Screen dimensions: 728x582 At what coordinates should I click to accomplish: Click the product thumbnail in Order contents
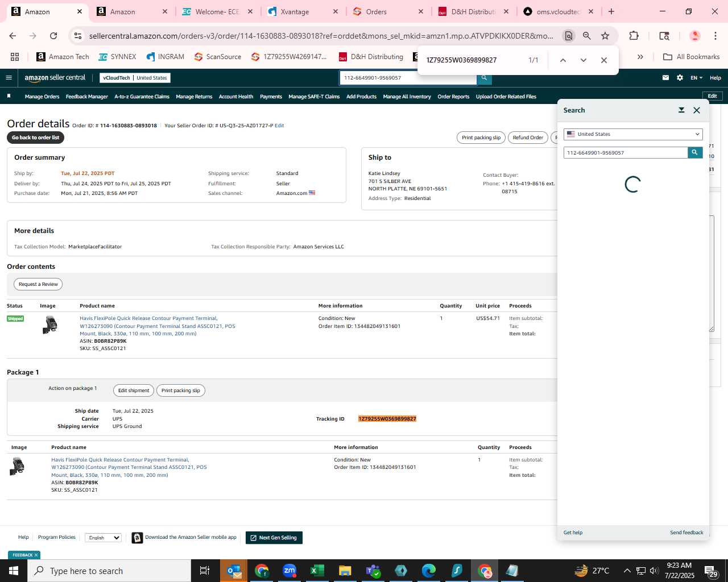tap(50, 325)
